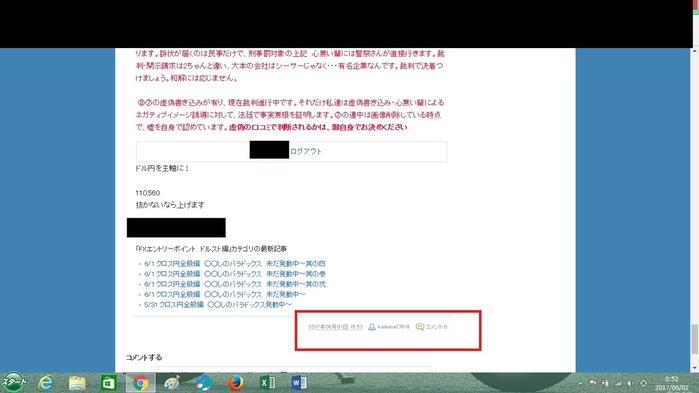Viewport: 699px width, 393px height.
Task: Open the Action Center flag icon
Action: coord(592,383)
